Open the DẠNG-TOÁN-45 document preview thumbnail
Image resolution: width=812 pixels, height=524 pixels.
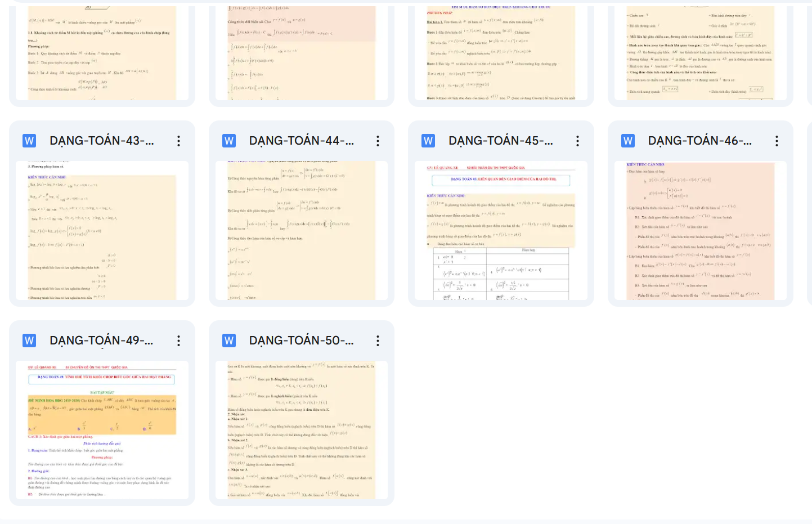[501, 231]
